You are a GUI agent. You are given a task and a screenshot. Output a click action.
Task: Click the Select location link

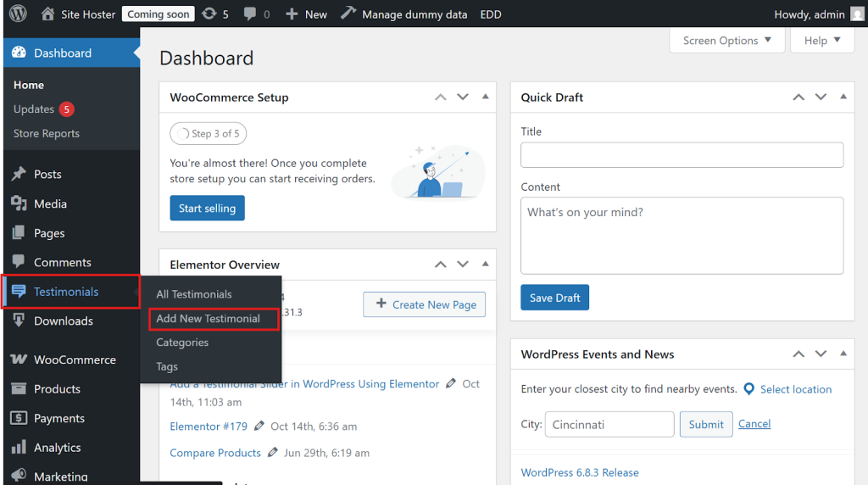click(x=795, y=389)
